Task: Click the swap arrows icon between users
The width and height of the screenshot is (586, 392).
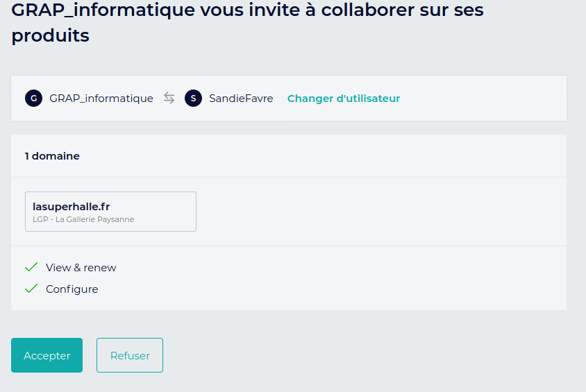Action: pyautogui.click(x=169, y=99)
